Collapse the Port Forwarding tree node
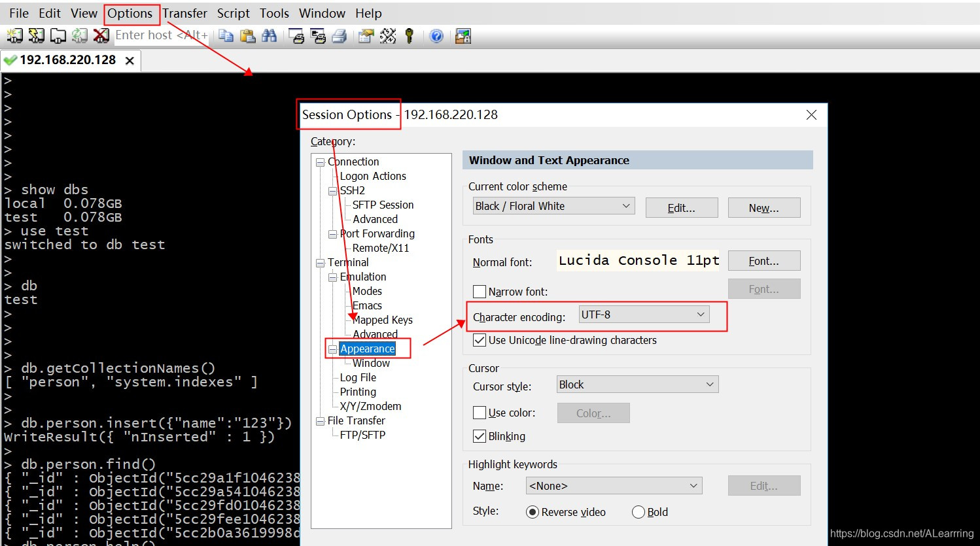This screenshot has width=980, height=546. pyautogui.click(x=332, y=234)
